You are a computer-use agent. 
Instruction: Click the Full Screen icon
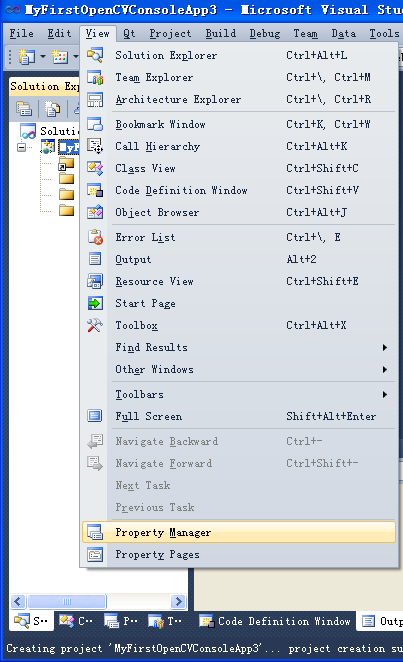point(95,416)
